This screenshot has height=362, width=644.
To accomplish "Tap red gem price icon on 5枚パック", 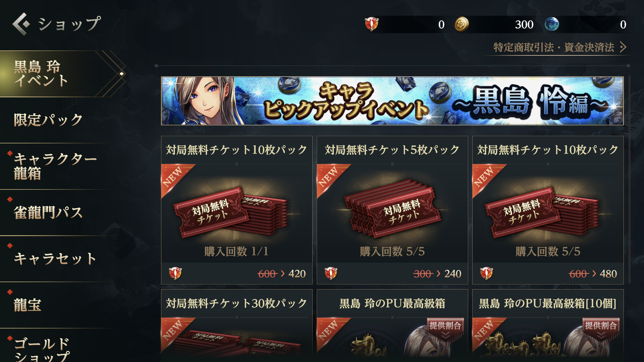I will pos(331,274).
